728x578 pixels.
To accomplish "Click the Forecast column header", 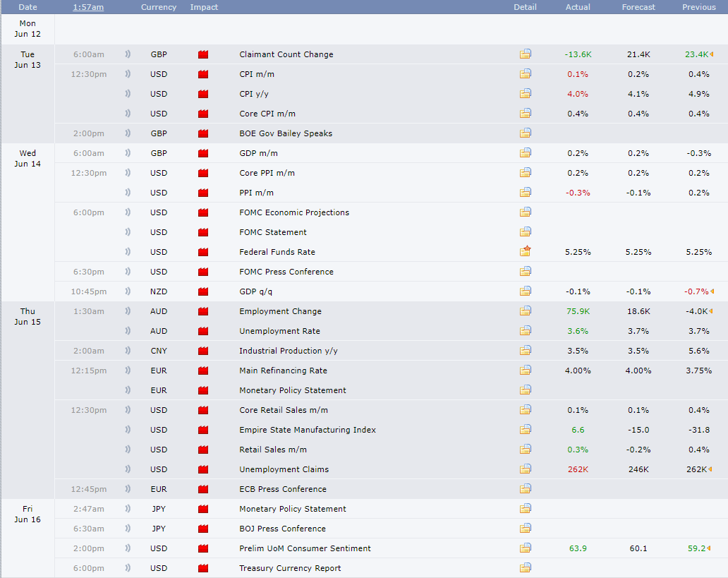I will pos(638,7).
